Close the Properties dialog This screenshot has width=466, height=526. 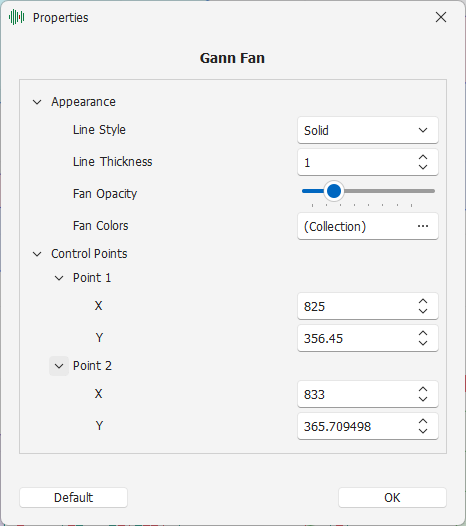coord(441,17)
